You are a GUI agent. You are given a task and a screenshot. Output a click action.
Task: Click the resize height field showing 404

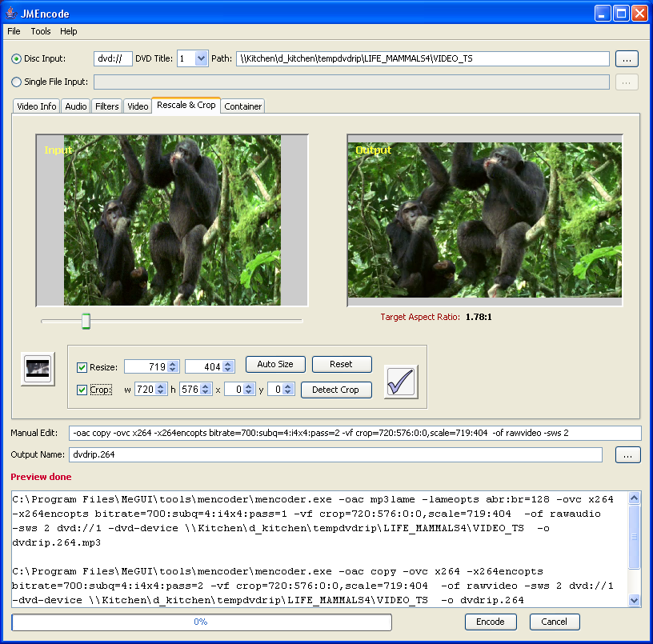point(204,366)
